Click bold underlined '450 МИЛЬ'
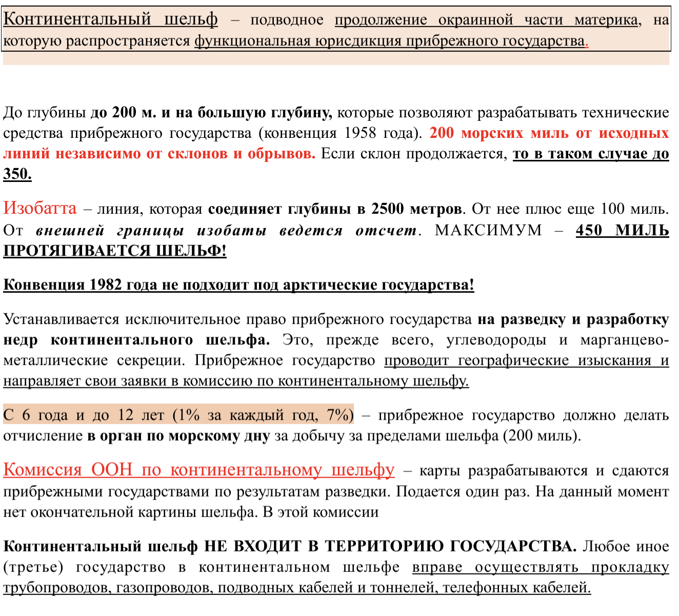 tap(623, 230)
